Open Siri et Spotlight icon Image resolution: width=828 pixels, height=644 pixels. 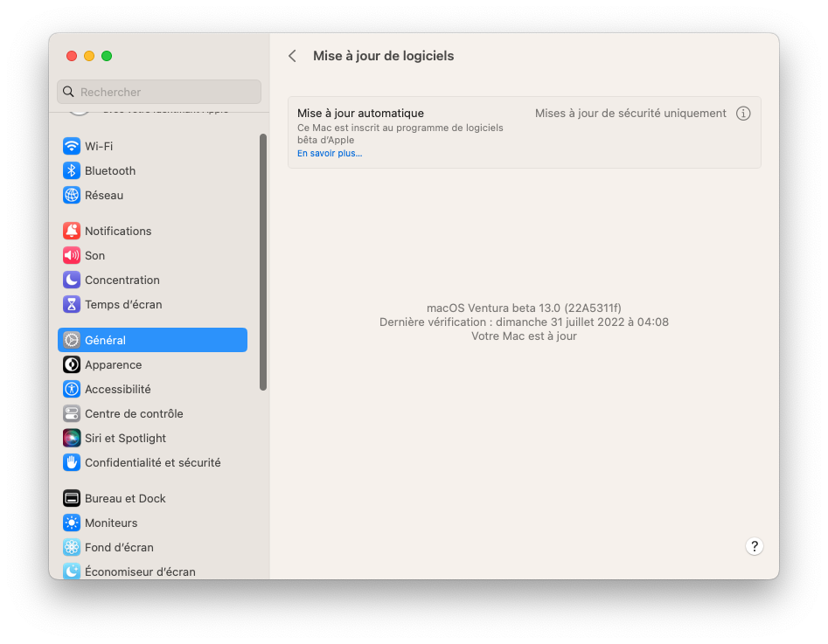click(72, 438)
